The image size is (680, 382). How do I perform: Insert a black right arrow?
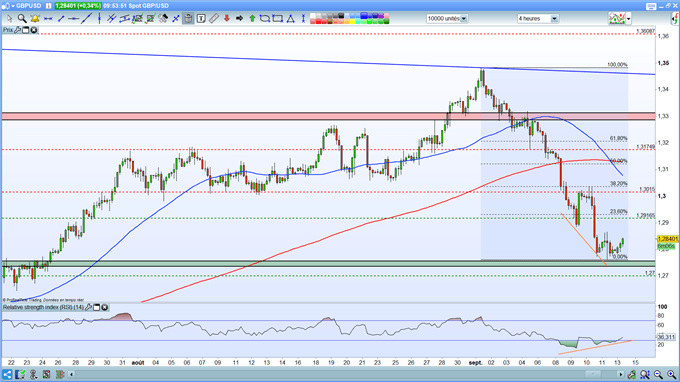239,19
